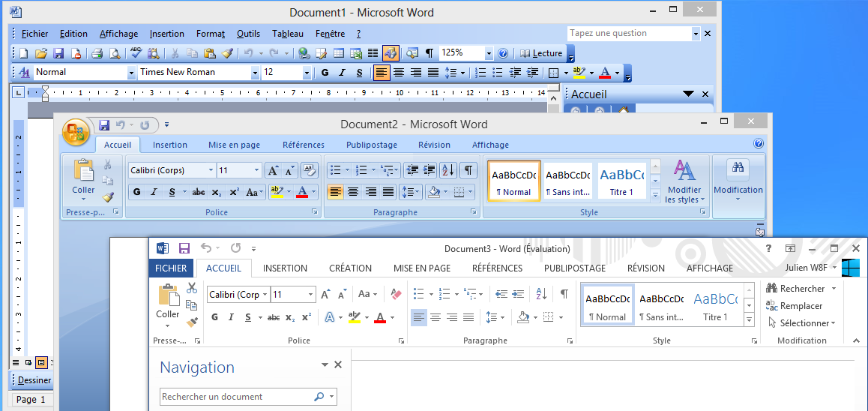Switch to CRÉATION tab in Document3
868x411 pixels.
[x=350, y=268]
